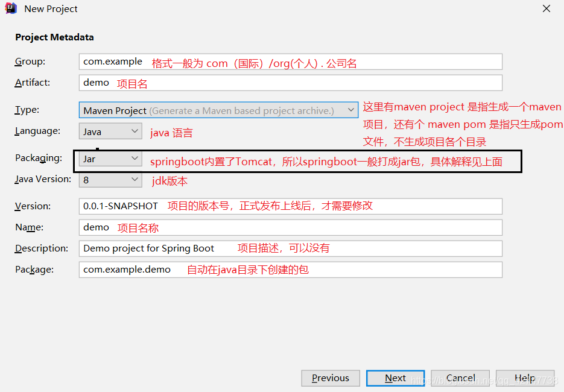This screenshot has height=392, width=564.
Task: Click the Description: label
Action: pos(42,248)
